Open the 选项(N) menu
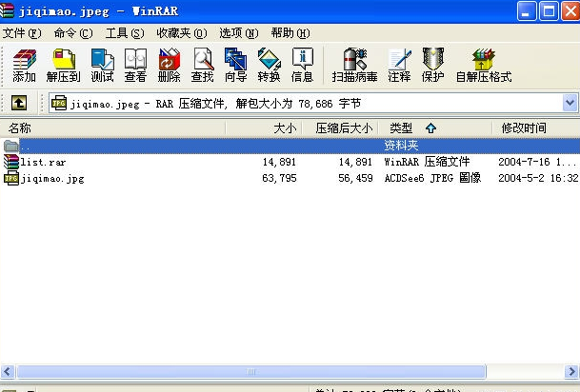Image resolution: width=580 pixels, height=392 pixels. 239,33
